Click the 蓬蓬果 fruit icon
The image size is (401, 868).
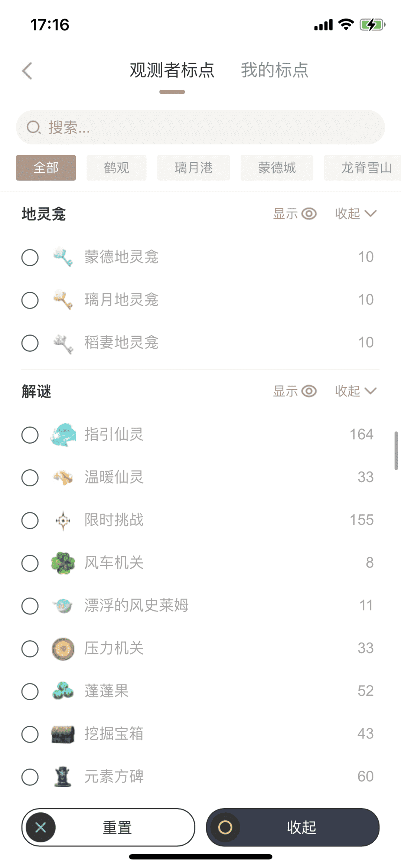[63, 691]
